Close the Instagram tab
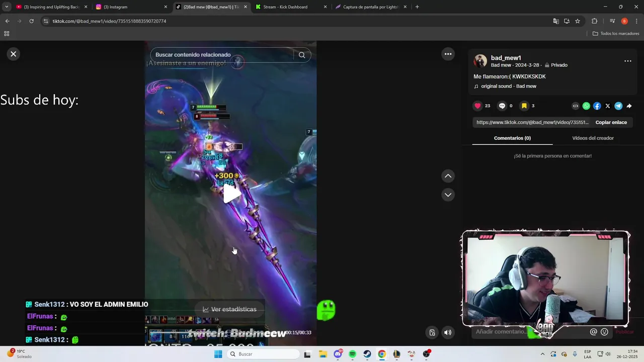This screenshot has height=362, width=644. [x=166, y=7]
